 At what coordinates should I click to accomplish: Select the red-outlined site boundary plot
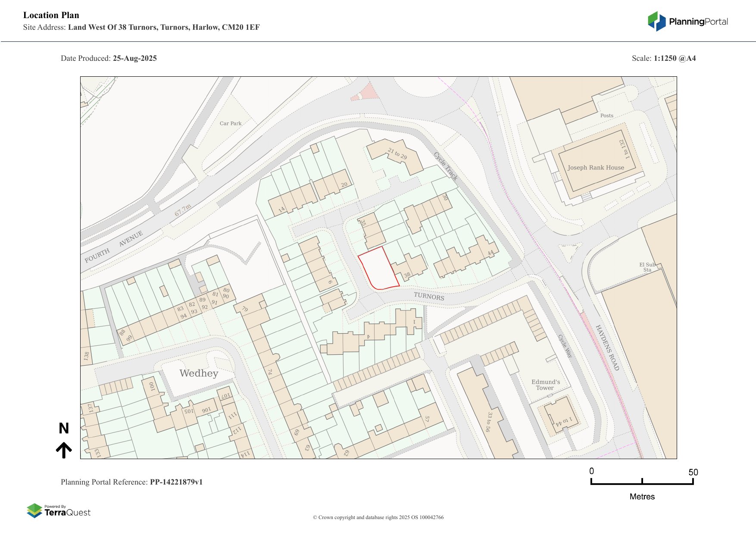coord(378,268)
